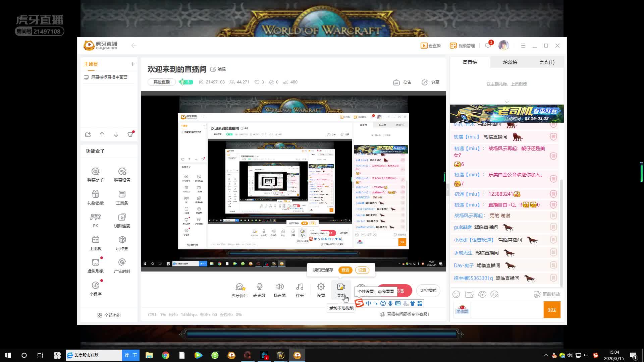
Task: Open 弹幕设置 danmaku settings
Action: point(122,175)
